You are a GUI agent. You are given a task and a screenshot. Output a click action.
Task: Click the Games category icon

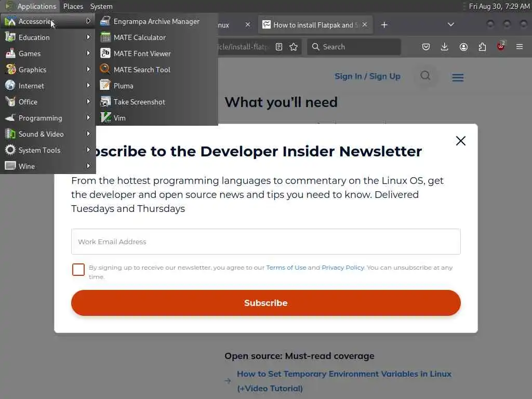(x=10, y=54)
